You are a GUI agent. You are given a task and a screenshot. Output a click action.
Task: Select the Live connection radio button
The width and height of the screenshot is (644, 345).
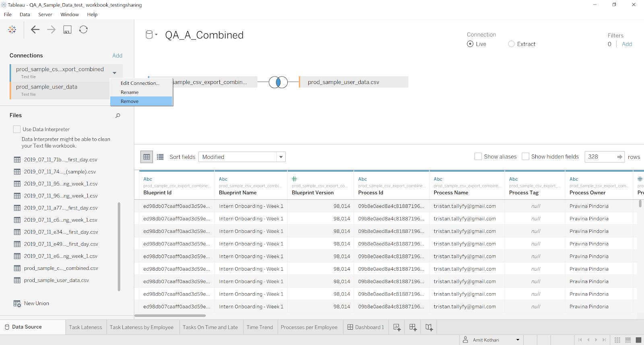470,44
